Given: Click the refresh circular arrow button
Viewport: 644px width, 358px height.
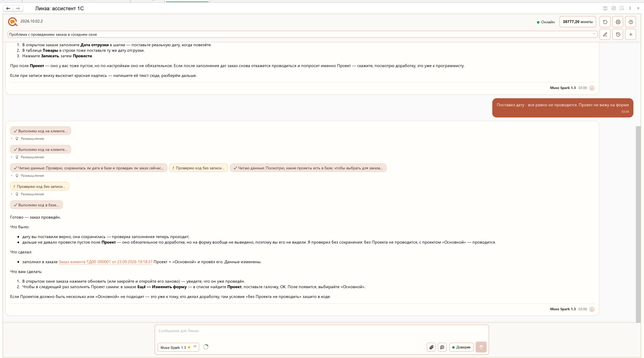Looking at the screenshot, I should (x=605, y=22).
